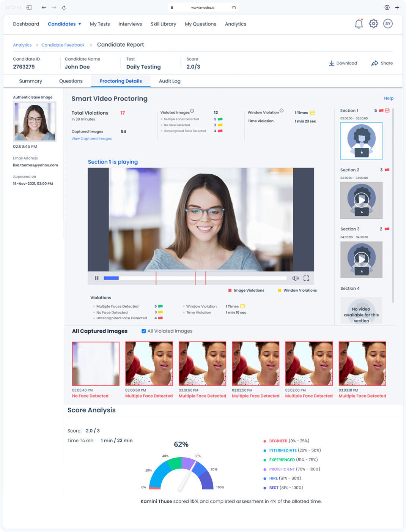Open notifications via the bell icon
This screenshot has width=406, height=532.
coord(358,24)
